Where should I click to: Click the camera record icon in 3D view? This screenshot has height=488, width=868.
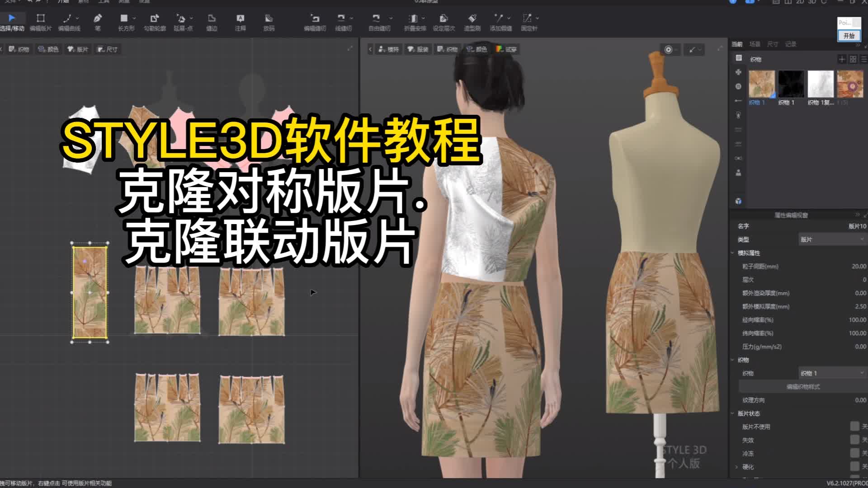click(x=669, y=50)
